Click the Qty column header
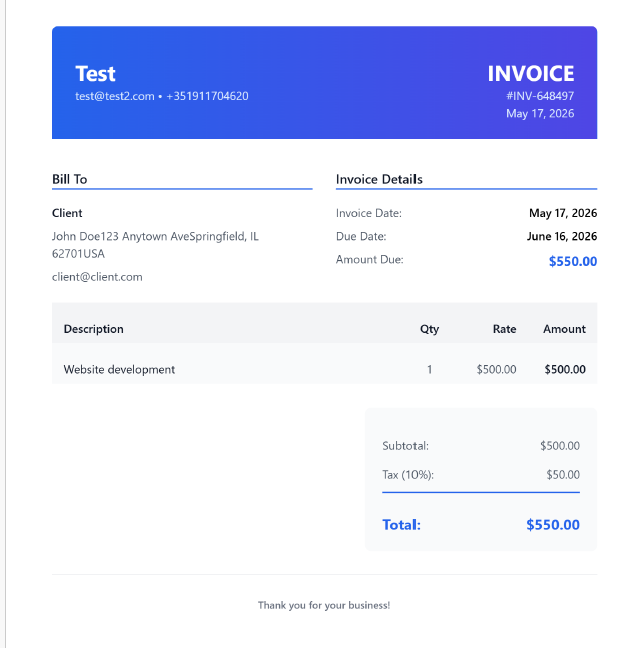The width and height of the screenshot is (631, 648). 429,329
